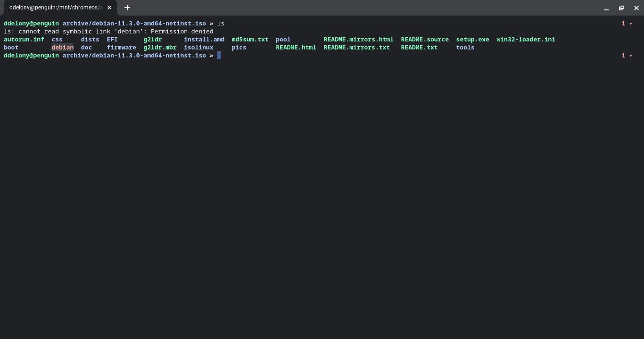
Task: Click the install.amd directory name
Action: tap(204, 40)
